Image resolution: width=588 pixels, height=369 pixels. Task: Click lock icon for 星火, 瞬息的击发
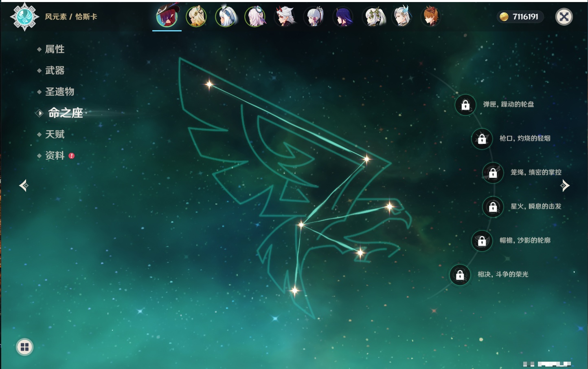[493, 207]
